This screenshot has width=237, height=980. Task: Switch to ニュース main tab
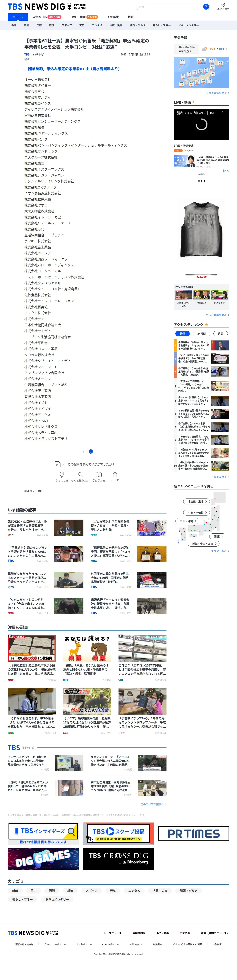point(18,17)
